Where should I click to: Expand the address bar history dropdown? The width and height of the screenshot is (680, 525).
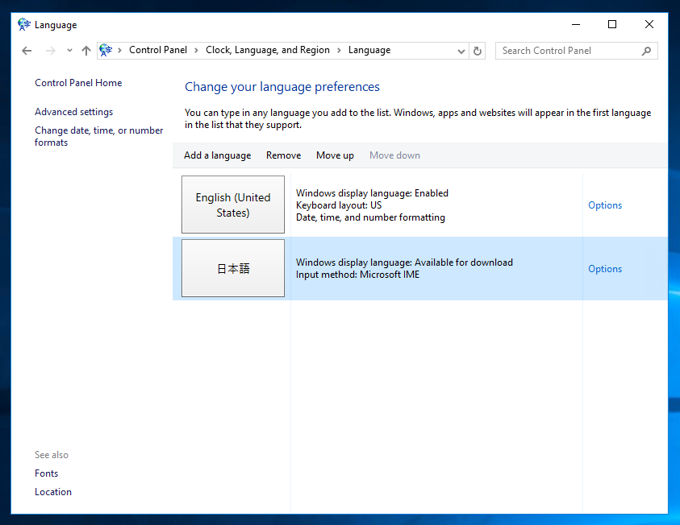coord(461,51)
